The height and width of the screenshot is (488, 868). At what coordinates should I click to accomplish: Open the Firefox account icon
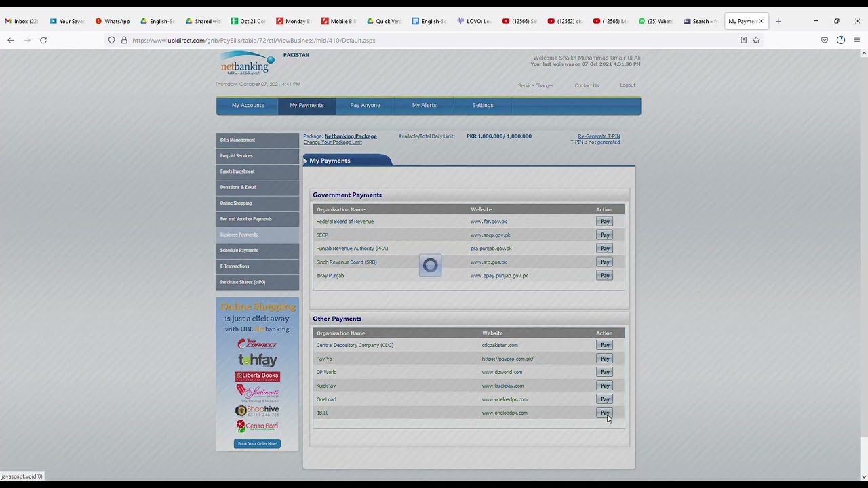[x=841, y=40]
